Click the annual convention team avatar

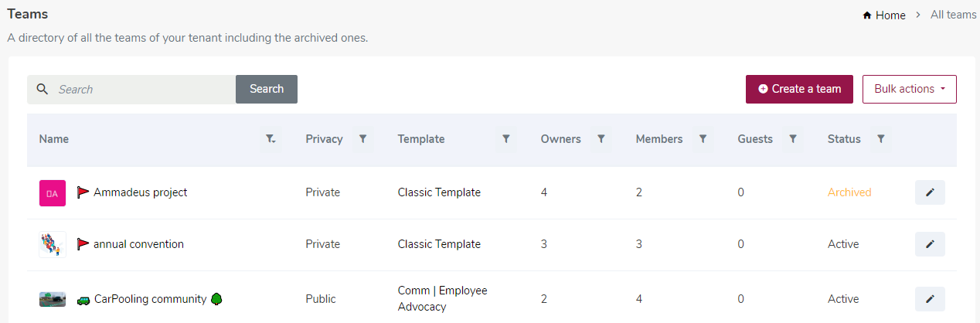coord(53,244)
